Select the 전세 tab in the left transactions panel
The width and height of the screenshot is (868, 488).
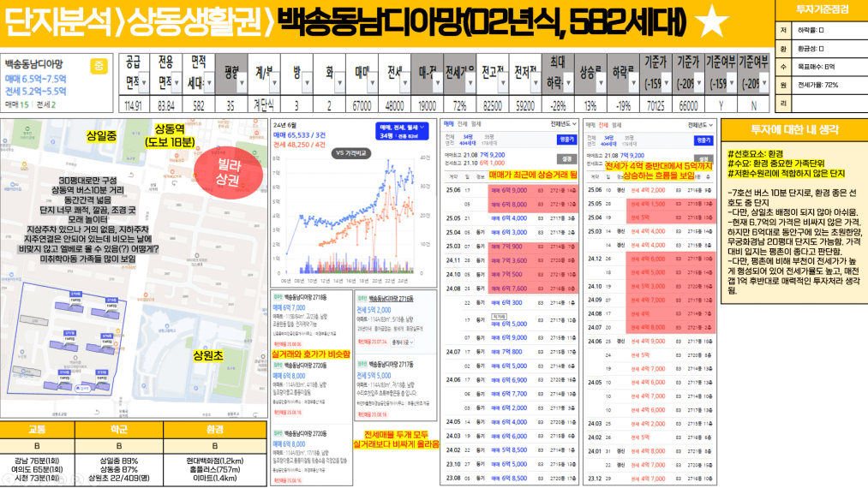pos(462,124)
